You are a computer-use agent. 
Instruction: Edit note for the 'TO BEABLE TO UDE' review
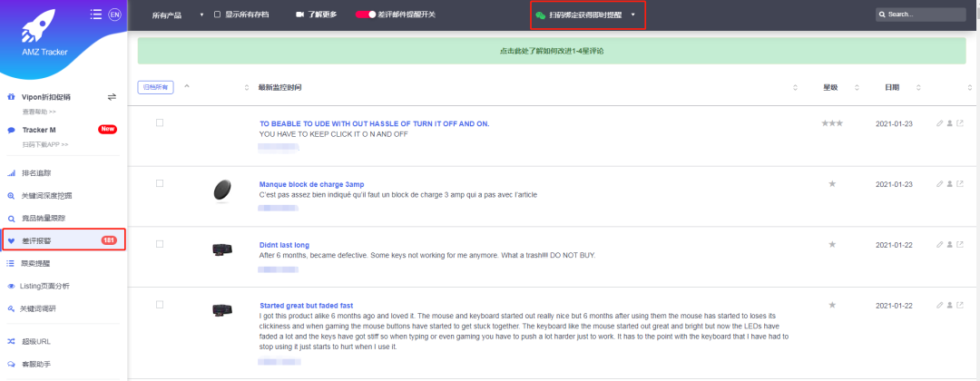[939, 123]
